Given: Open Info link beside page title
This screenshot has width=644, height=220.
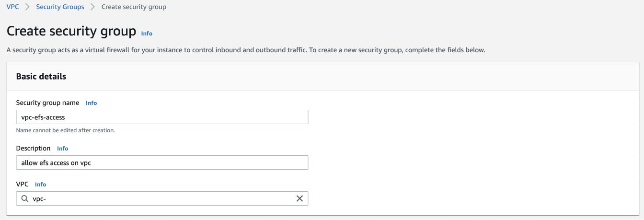Looking at the screenshot, I should click(x=147, y=34).
